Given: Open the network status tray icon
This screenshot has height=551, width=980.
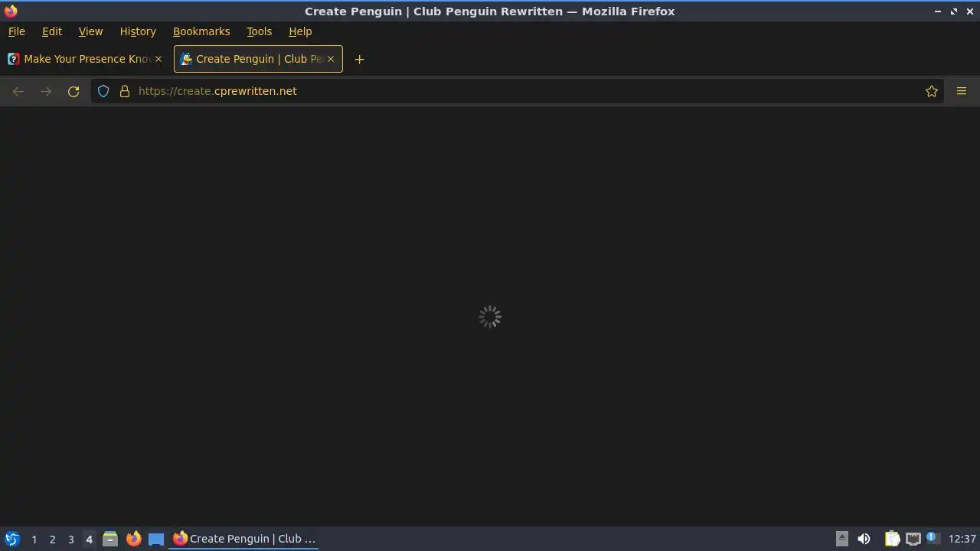Looking at the screenshot, I should [x=913, y=539].
